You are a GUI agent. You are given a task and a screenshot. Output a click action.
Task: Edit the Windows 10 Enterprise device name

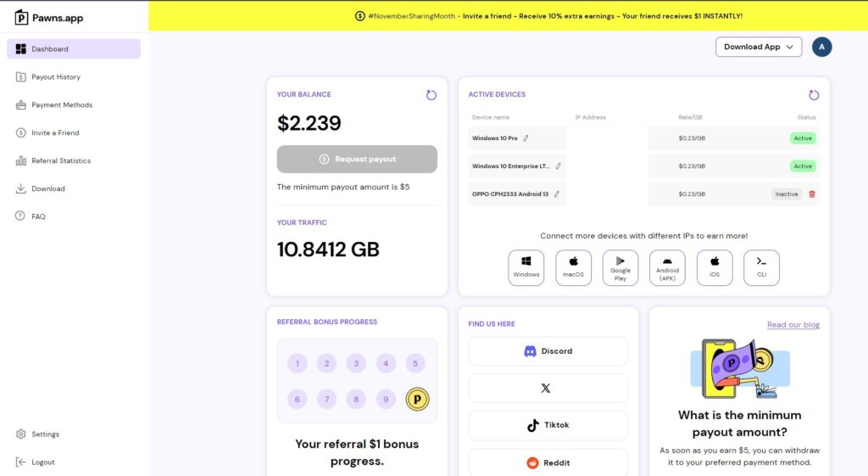(558, 166)
